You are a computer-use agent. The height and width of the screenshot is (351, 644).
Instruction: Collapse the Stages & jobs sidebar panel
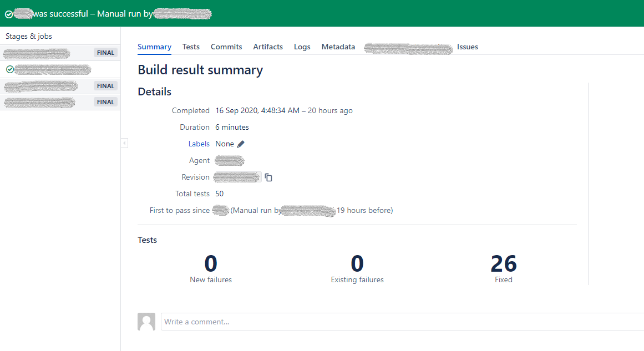[124, 144]
